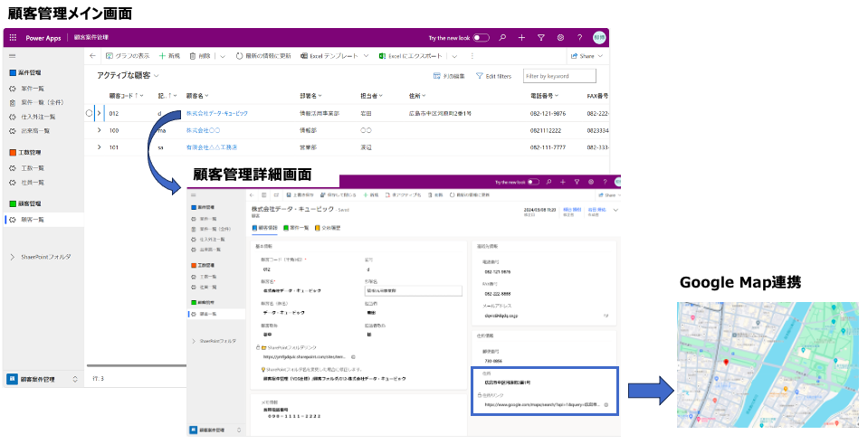Open the help icon in detail screen header
Image resolution: width=868 pixels, height=444 pixels.
(605, 182)
